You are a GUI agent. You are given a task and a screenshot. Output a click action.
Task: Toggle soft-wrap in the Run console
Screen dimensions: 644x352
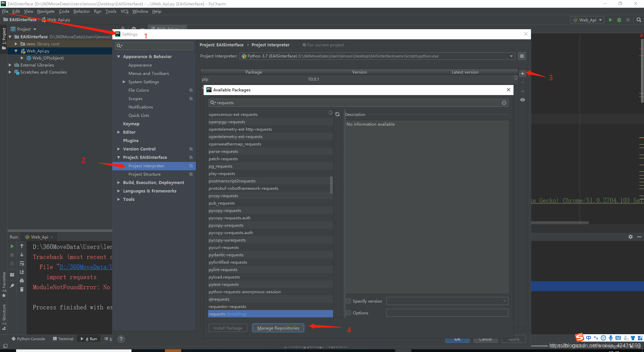coord(22,264)
